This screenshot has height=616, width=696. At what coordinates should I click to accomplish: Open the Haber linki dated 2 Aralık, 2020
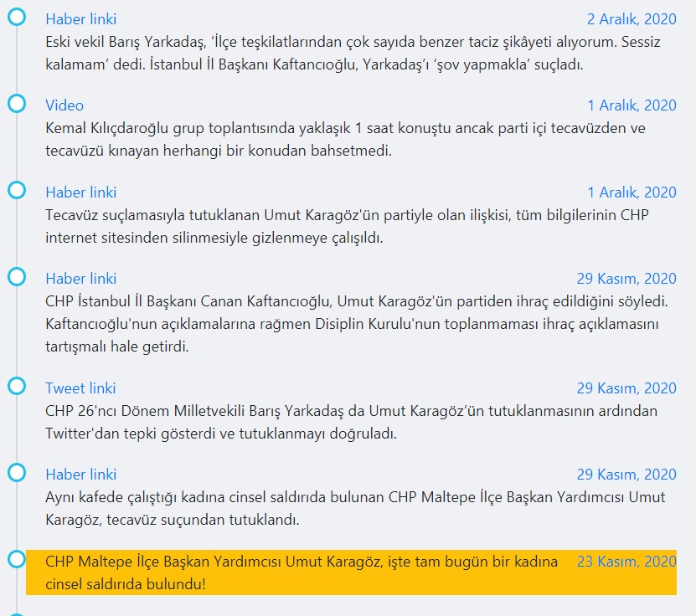tap(80, 19)
